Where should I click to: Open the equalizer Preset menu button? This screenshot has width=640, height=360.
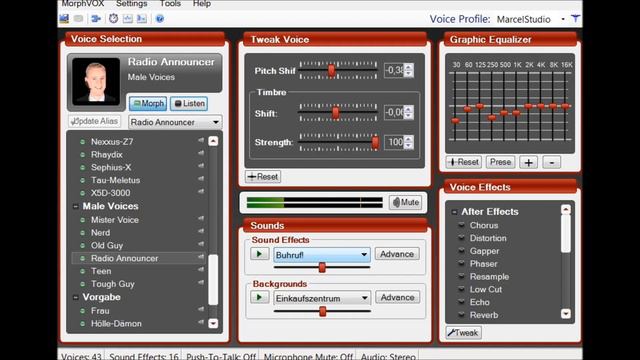[500, 162]
